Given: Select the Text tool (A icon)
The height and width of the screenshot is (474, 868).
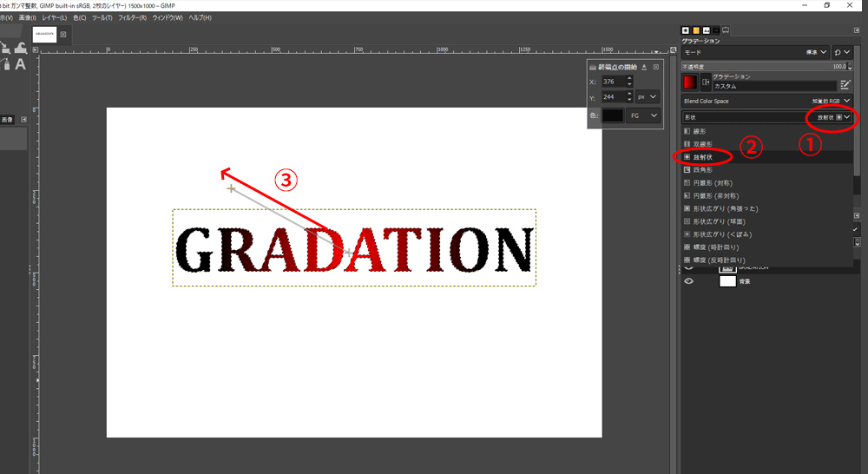Looking at the screenshot, I should coord(20,64).
